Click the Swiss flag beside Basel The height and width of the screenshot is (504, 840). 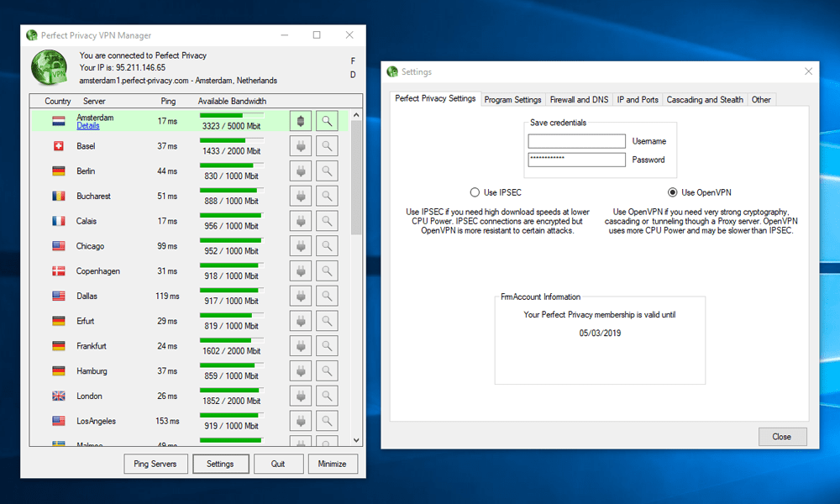pyautogui.click(x=59, y=145)
